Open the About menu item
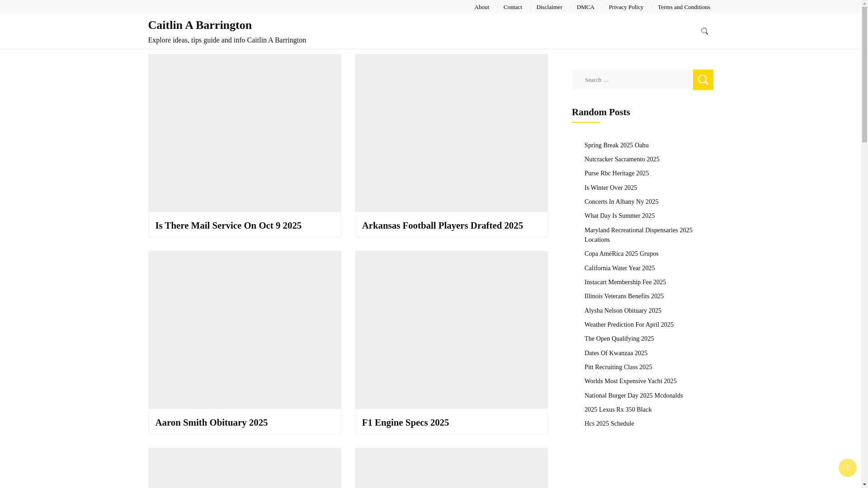This screenshot has height=488, width=868. (x=481, y=7)
